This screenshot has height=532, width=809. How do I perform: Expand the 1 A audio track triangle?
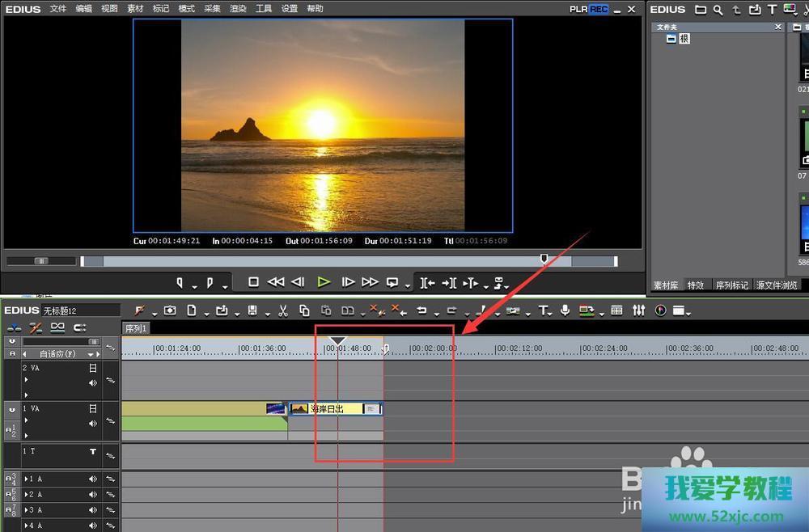[x=26, y=479]
